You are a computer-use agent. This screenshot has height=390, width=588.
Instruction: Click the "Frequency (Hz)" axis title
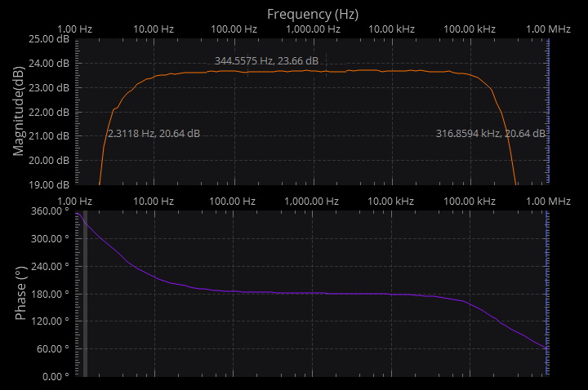(313, 14)
